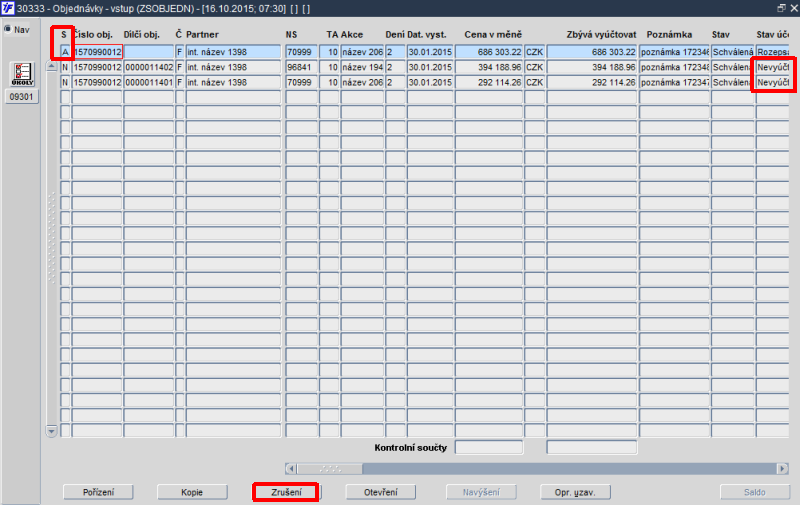
Task: Click the Otevření button
Action: tap(380, 492)
